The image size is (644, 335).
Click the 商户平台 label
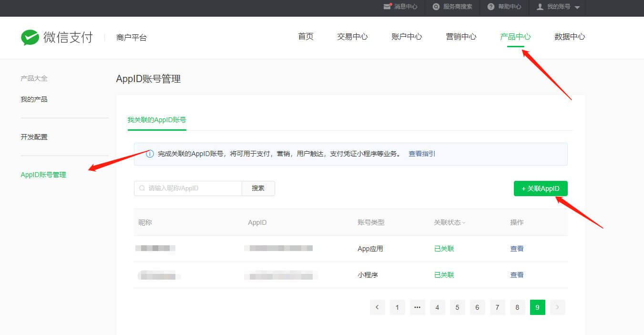coord(132,38)
